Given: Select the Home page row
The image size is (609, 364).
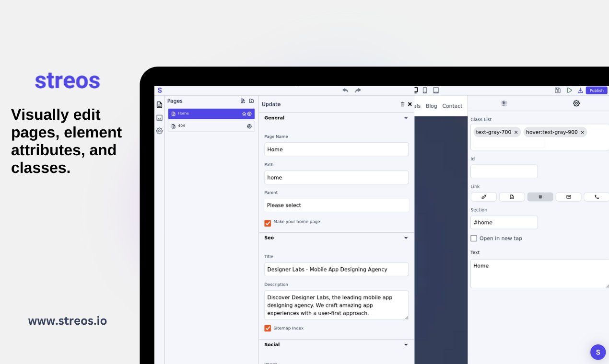Looking at the screenshot, I should click(211, 114).
